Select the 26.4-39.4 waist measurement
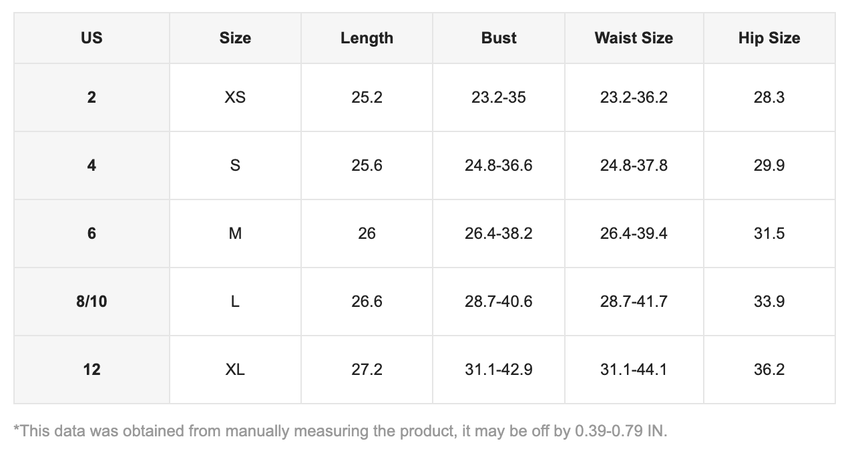This screenshot has height=459, width=868. coord(634,234)
